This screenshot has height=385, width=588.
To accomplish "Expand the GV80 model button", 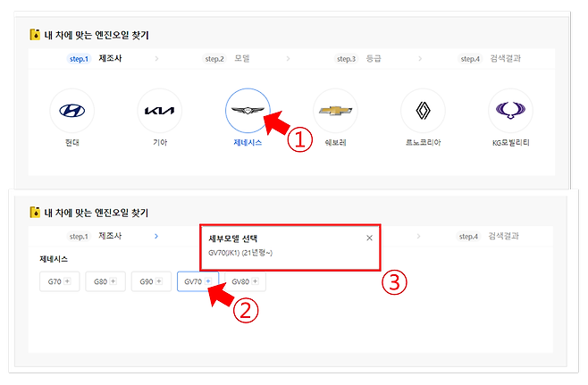I will [245, 281].
